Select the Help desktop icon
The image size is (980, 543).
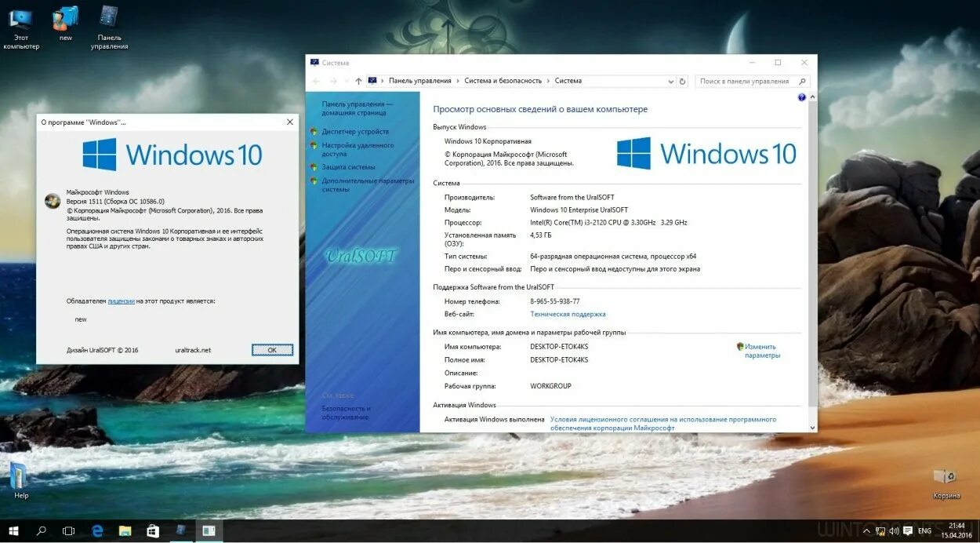click(20, 480)
